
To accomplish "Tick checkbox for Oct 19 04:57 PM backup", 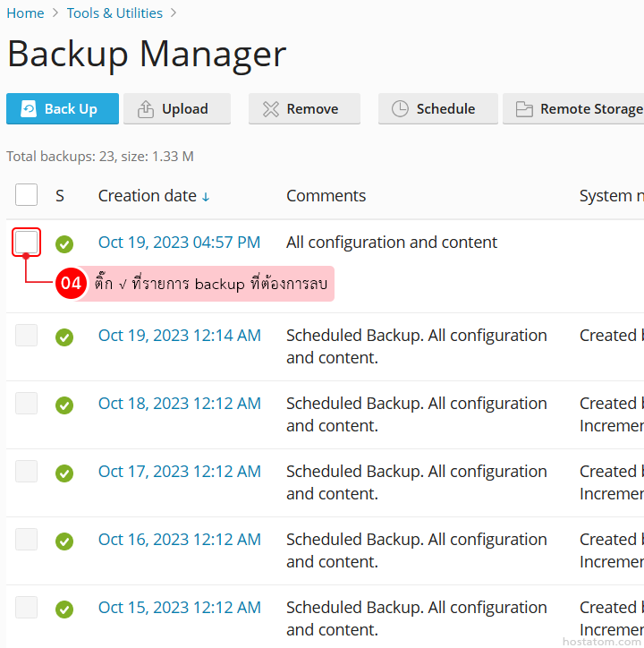I will tap(27, 242).
